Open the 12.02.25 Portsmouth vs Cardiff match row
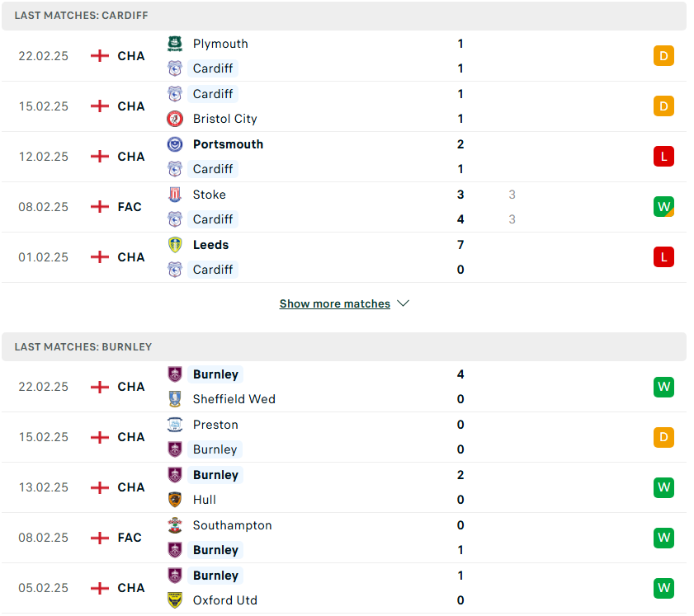 click(344, 157)
